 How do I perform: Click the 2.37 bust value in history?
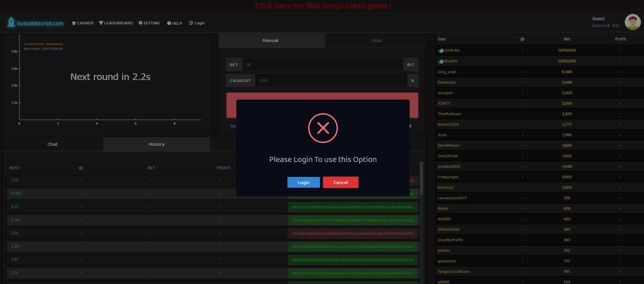pos(15,207)
